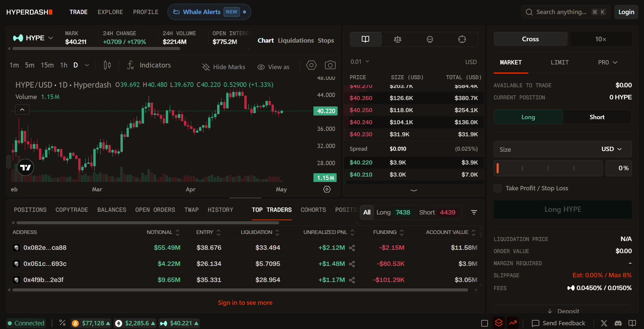Click the Send Feedback button

(x=559, y=323)
